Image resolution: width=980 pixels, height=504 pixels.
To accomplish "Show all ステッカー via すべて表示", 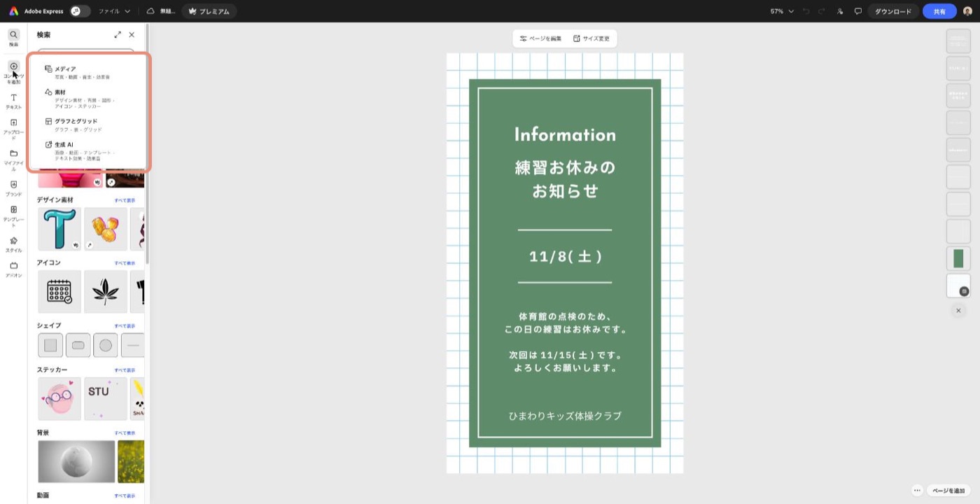I will (x=125, y=370).
